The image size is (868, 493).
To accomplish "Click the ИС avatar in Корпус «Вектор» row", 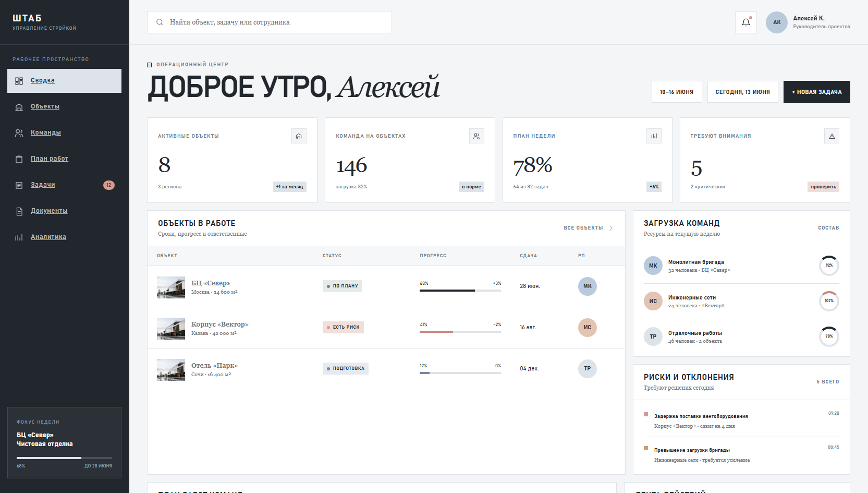I will (x=588, y=327).
